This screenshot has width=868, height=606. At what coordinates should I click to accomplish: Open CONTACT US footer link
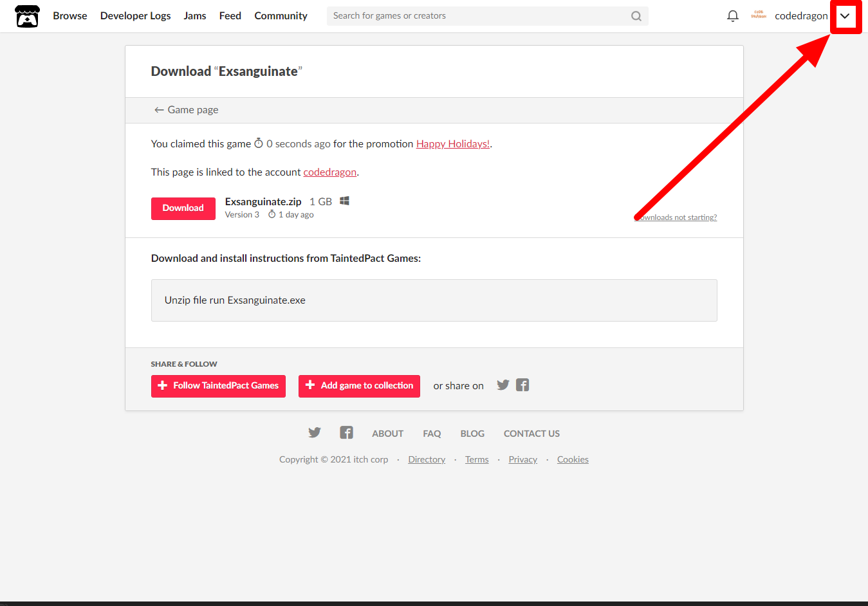531,434
